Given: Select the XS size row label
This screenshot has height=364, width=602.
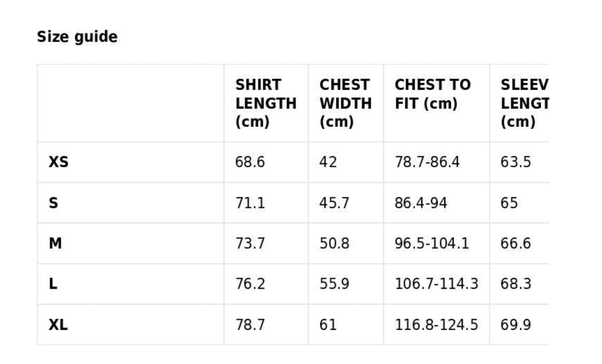Looking at the screenshot, I should pyautogui.click(x=59, y=162).
